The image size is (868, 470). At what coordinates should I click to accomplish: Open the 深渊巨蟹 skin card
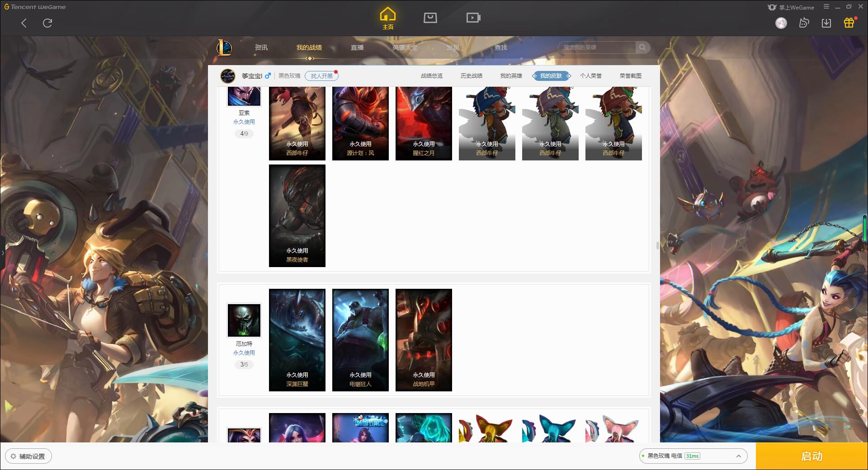[x=297, y=340]
